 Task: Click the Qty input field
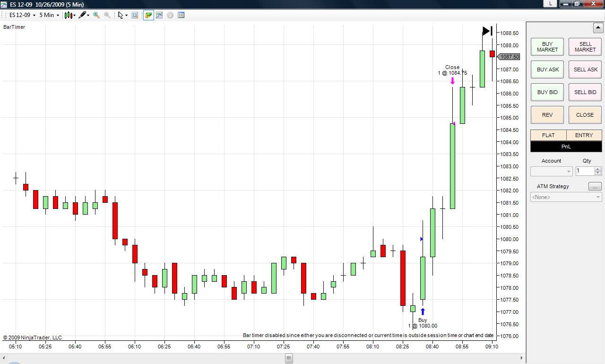point(584,171)
